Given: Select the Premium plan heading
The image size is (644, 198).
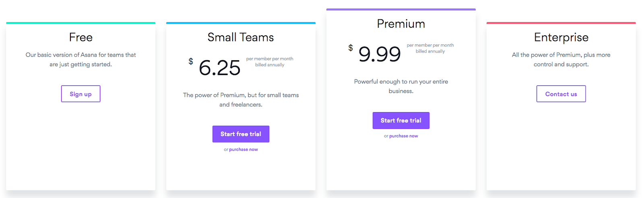Looking at the screenshot, I should [x=401, y=24].
